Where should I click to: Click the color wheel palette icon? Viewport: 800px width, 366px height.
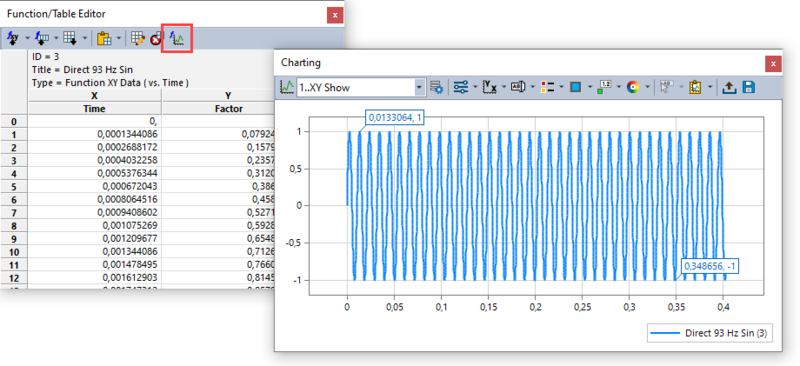click(633, 87)
